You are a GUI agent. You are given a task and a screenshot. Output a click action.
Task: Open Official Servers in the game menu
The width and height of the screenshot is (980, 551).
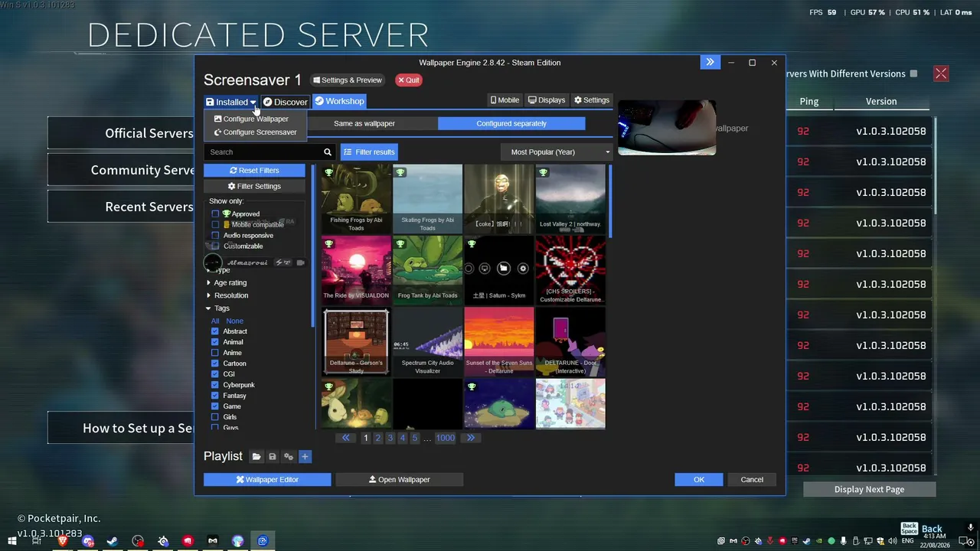tap(121, 133)
